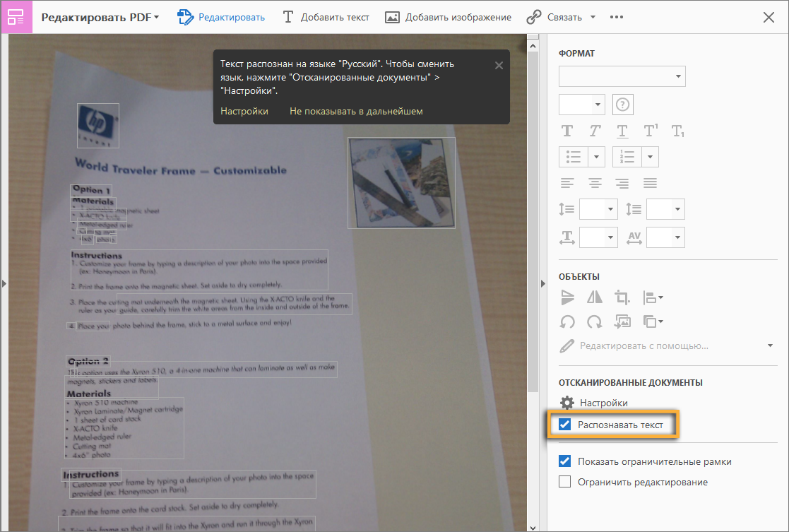This screenshot has width=789, height=532.
Task: Open the font name dropdown
Action: pos(622,76)
